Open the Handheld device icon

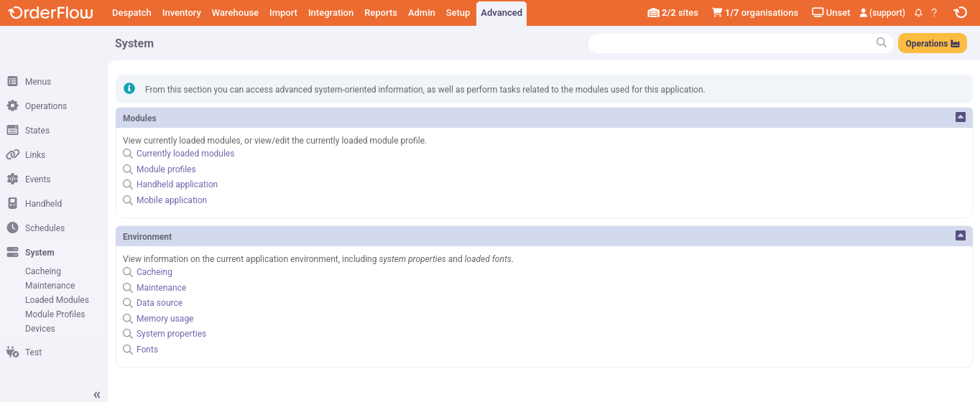point(12,204)
